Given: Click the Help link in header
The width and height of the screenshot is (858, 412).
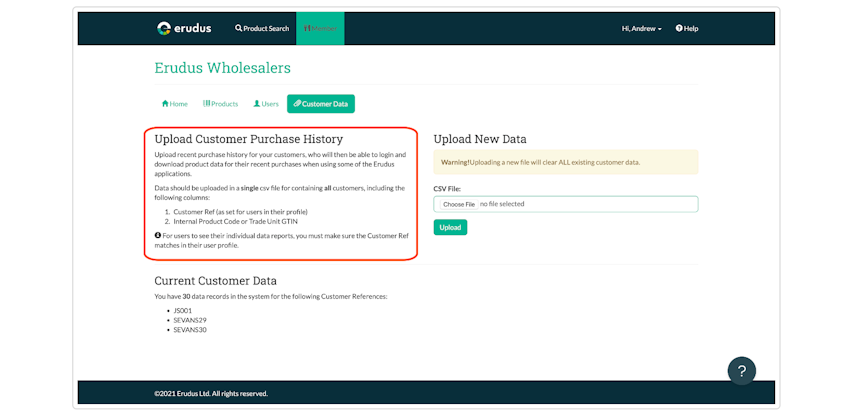Looking at the screenshot, I should [x=687, y=28].
